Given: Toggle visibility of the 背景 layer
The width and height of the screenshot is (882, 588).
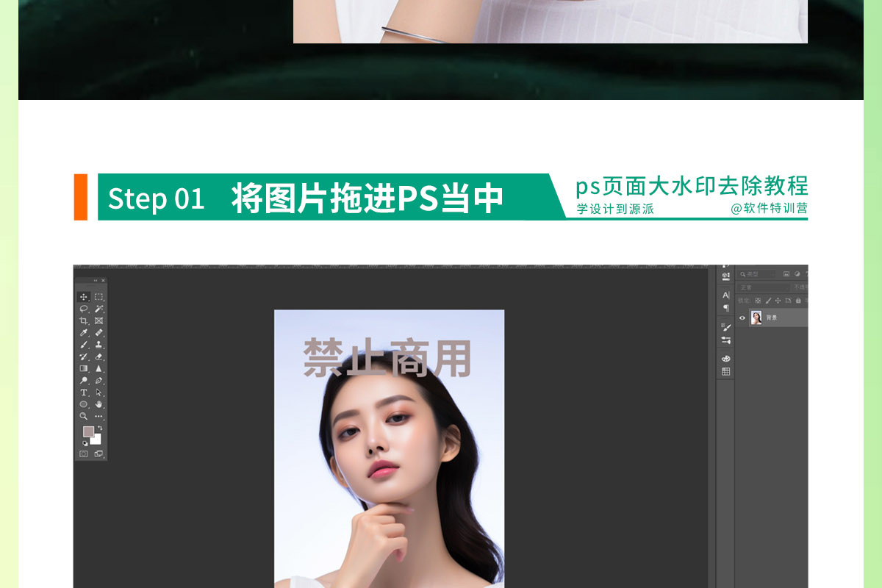Looking at the screenshot, I should point(742,318).
